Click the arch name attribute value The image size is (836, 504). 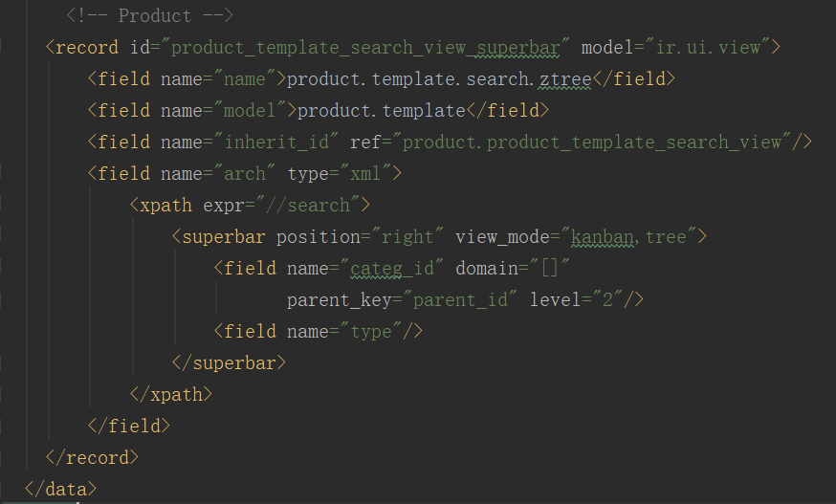pyautogui.click(x=246, y=173)
